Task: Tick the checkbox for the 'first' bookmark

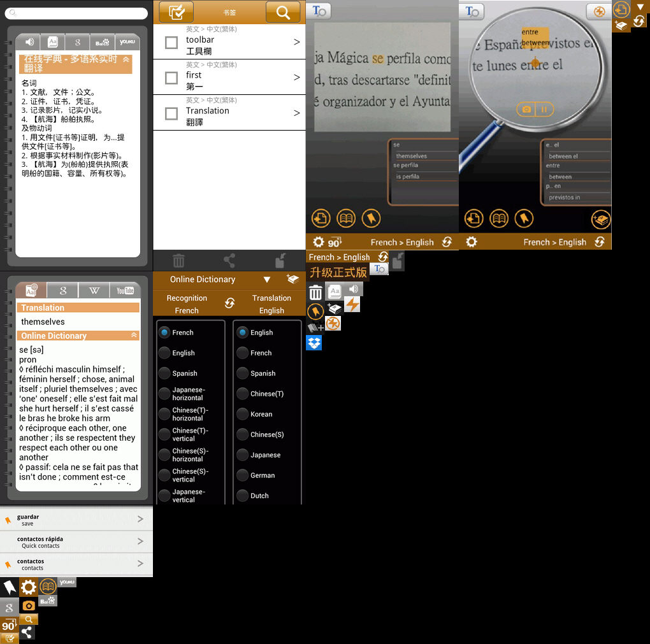Action: 171,78
